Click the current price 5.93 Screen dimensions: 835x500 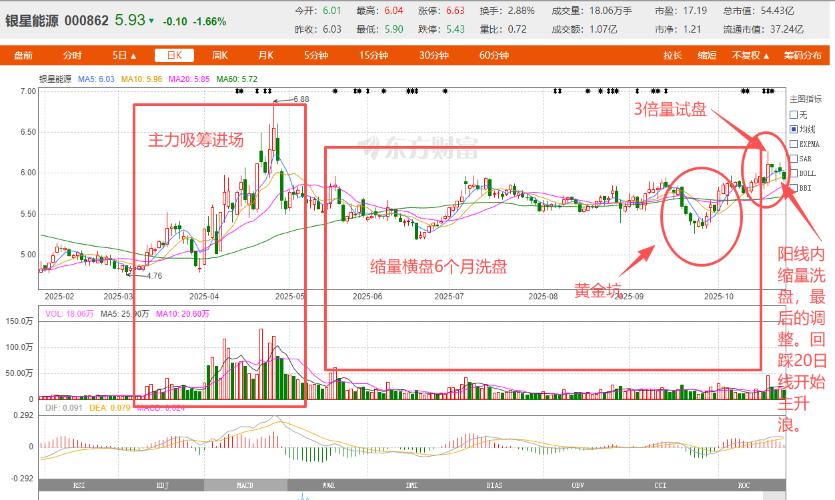click(x=130, y=20)
